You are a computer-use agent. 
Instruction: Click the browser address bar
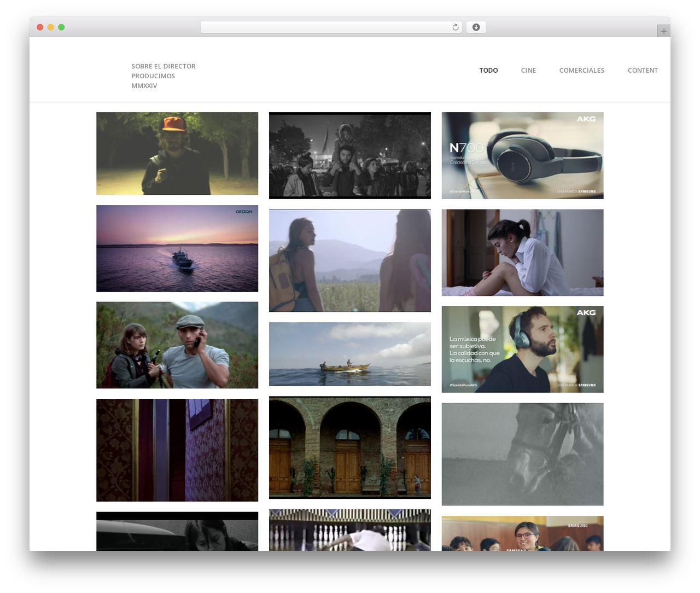pos(331,27)
